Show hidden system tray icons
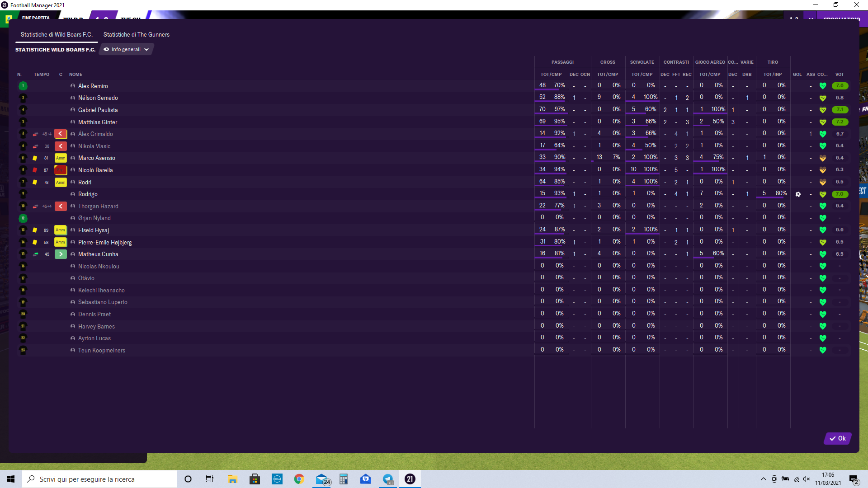Viewport: 868px width, 488px height. tap(764, 479)
